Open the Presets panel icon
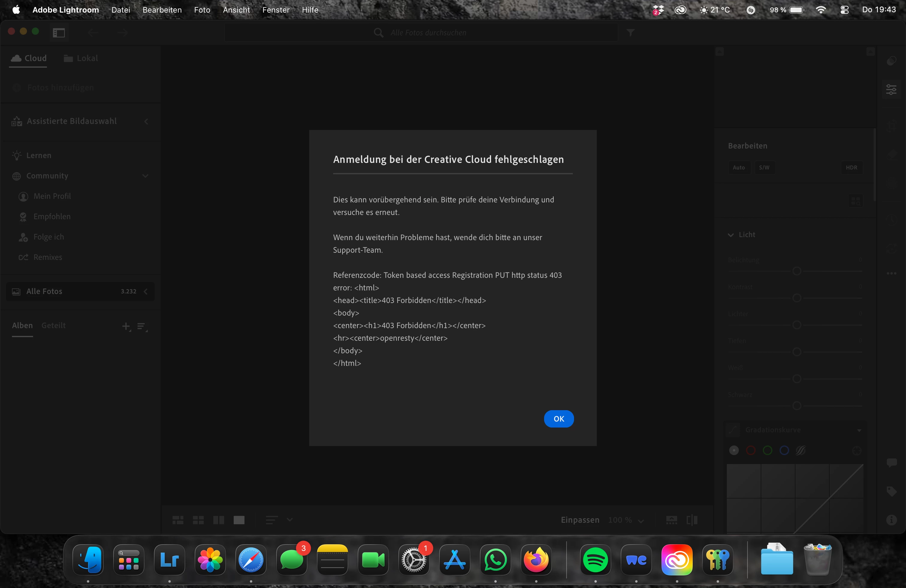 click(x=891, y=61)
